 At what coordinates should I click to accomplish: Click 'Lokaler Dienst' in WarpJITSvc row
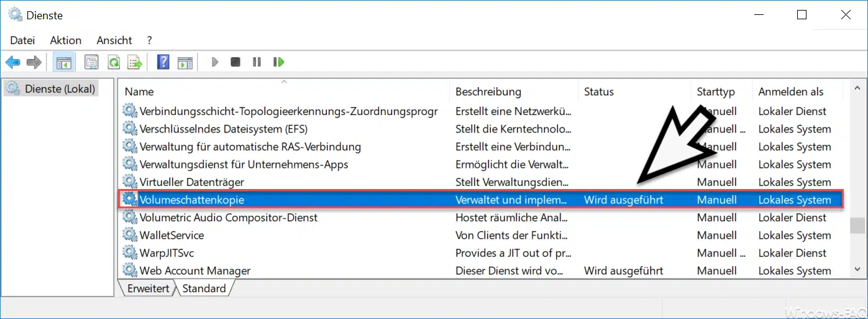tap(792, 253)
